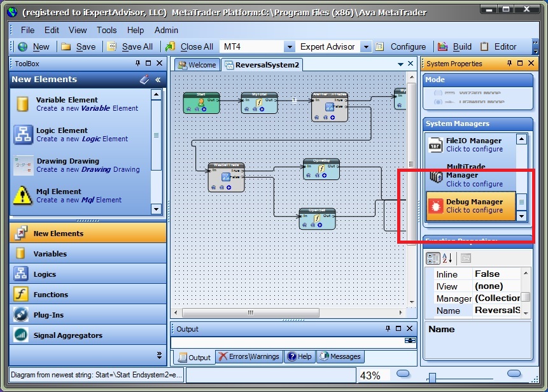This screenshot has height=392, width=548.
Task: Click the OpenSell function element
Action: [x=318, y=219]
